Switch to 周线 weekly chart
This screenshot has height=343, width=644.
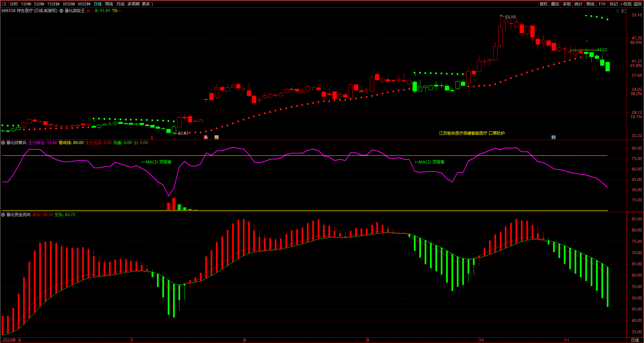[109, 4]
